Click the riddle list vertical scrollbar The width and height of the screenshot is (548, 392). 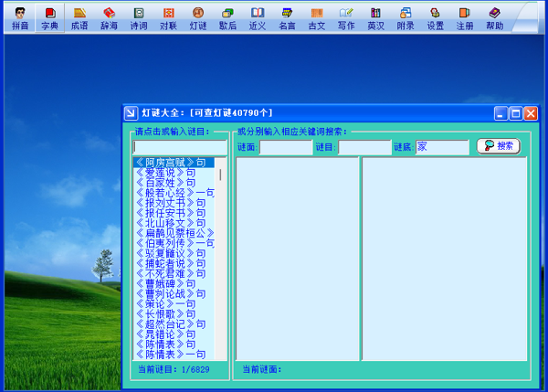[221, 256]
